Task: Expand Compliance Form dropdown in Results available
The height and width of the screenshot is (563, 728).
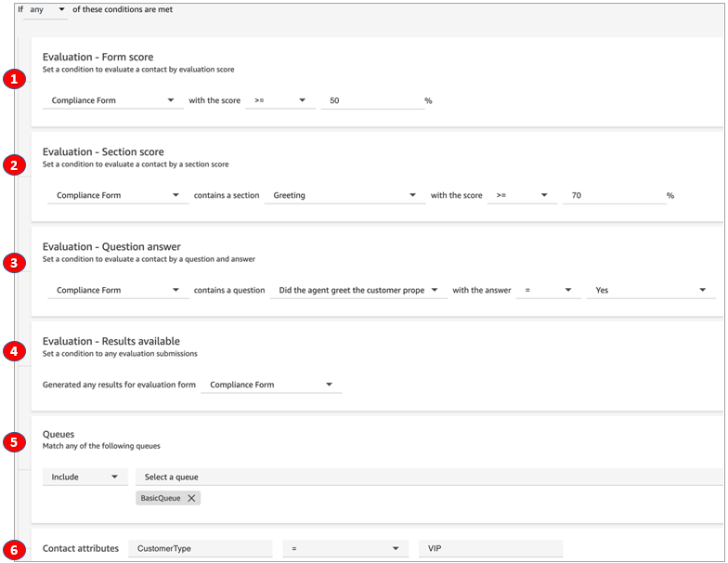Action: 271,385
